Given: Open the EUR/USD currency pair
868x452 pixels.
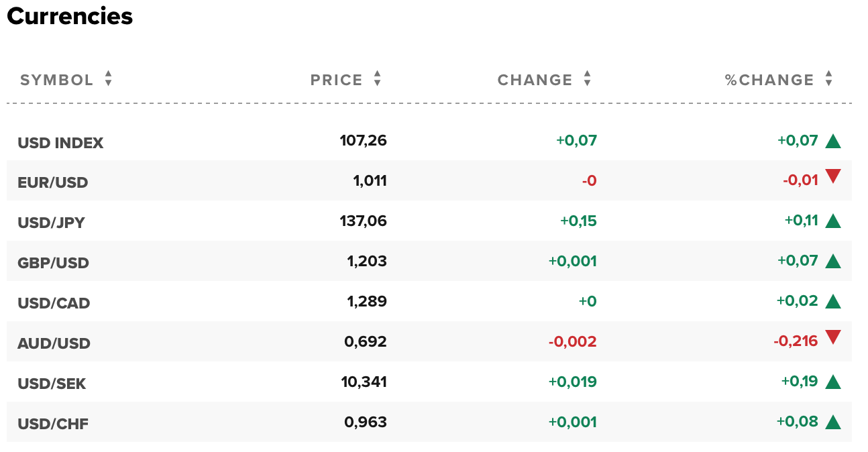Looking at the screenshot, I should (53, 182).
